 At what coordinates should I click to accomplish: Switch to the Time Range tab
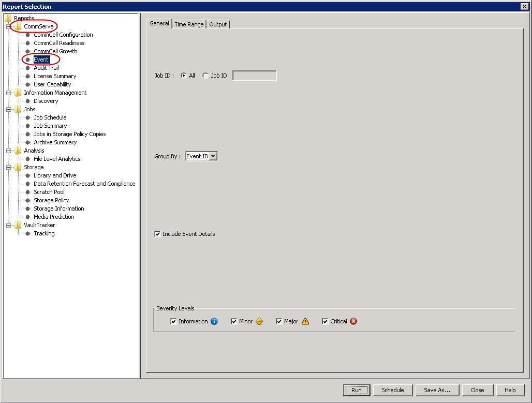point(189,24)
